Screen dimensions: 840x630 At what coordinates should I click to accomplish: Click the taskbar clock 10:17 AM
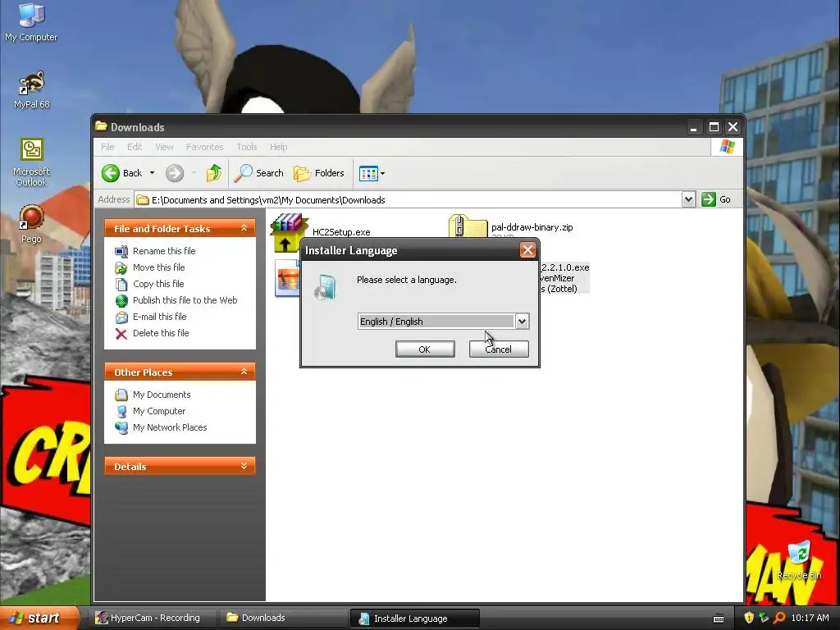pyautogui.click(x=810, y=618)
